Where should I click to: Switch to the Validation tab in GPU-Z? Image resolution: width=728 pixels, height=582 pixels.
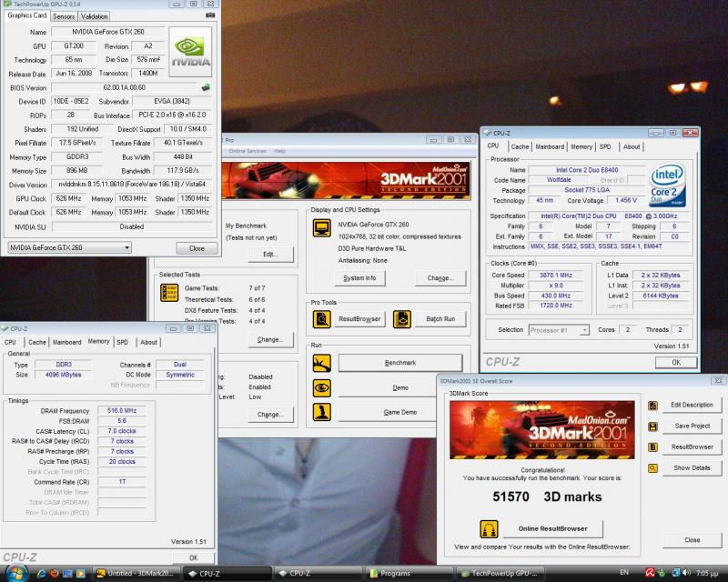tap(95, 16)
